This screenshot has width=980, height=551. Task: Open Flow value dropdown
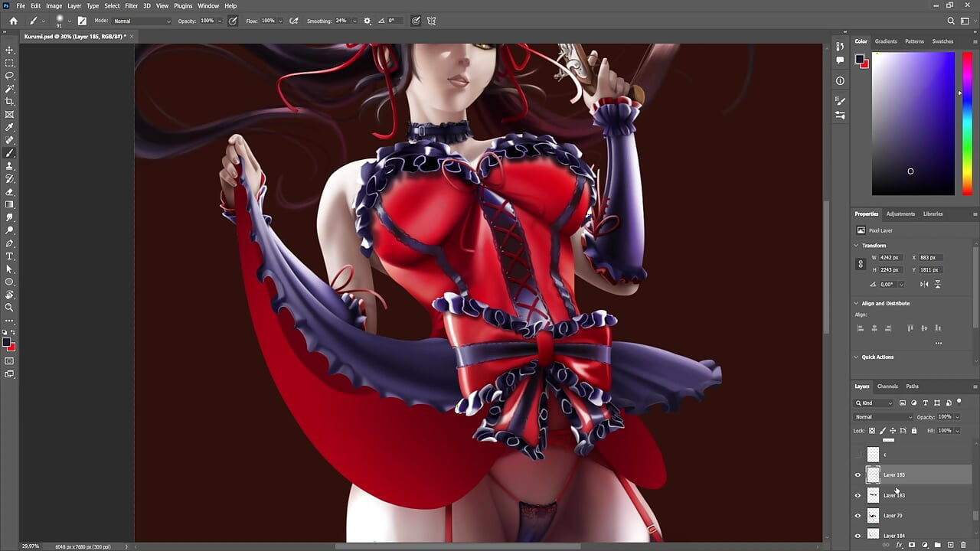click(280, 21)
